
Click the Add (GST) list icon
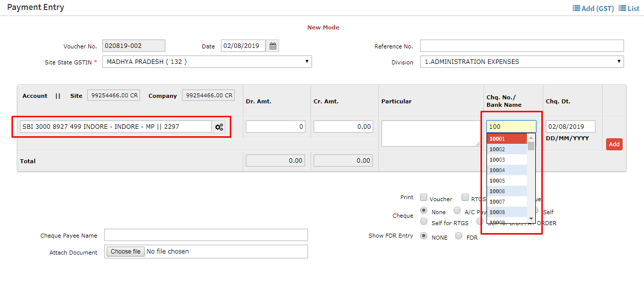pyautogui.click(x=576, y=8)
